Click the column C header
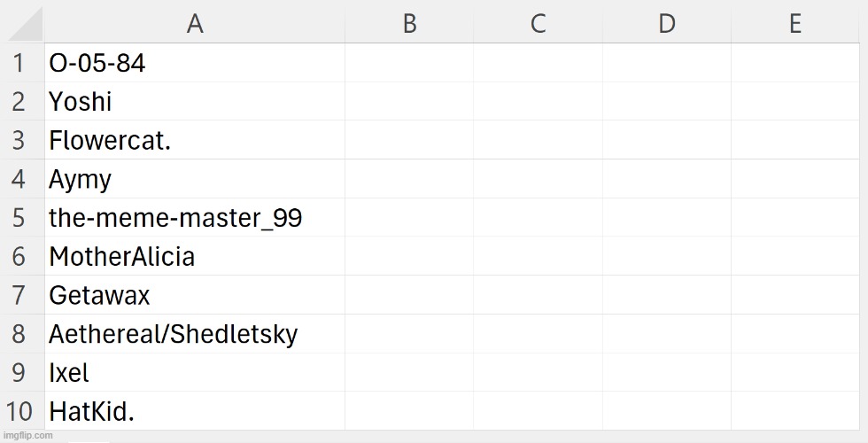 click(x=538, y=24)
